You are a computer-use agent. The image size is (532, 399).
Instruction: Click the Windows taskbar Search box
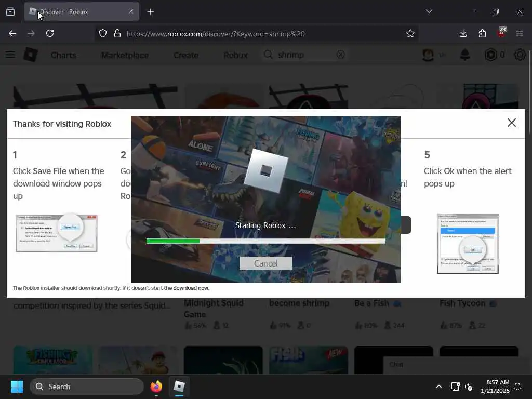pyautogui.click(x=87, y=387)
